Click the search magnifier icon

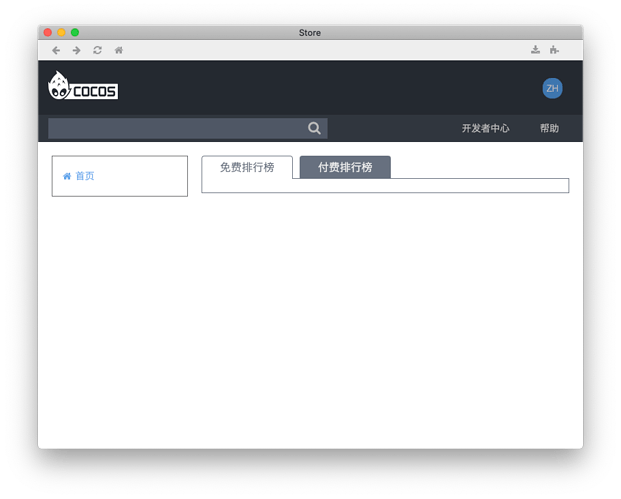[314, 128]
